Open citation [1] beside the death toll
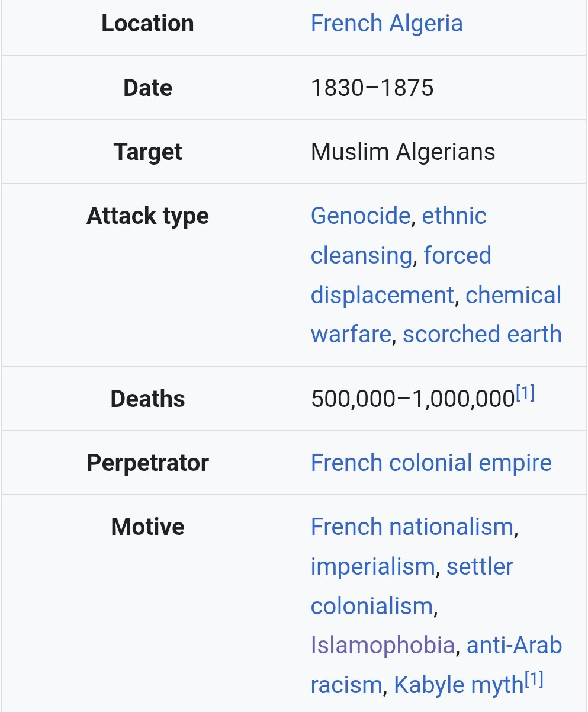Image resolution: width=588 pixels, height=712 pixels. click(x=525, y=393)
